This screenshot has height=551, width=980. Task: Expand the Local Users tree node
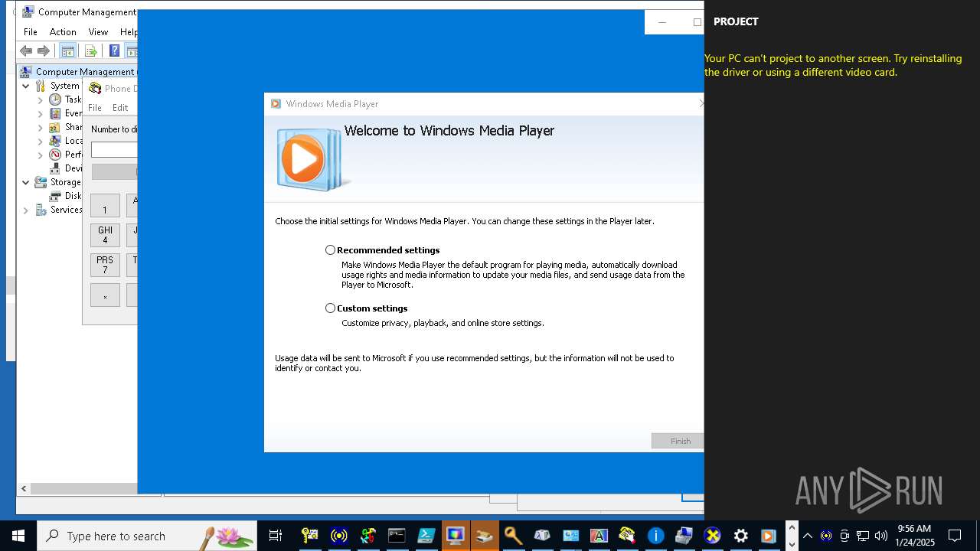click(x=41, y=141)
